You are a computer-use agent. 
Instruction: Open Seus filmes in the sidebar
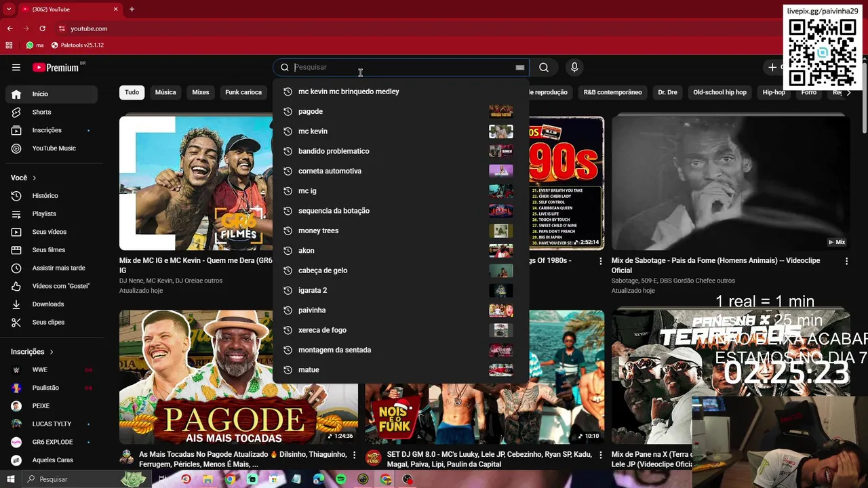(52, 250)
